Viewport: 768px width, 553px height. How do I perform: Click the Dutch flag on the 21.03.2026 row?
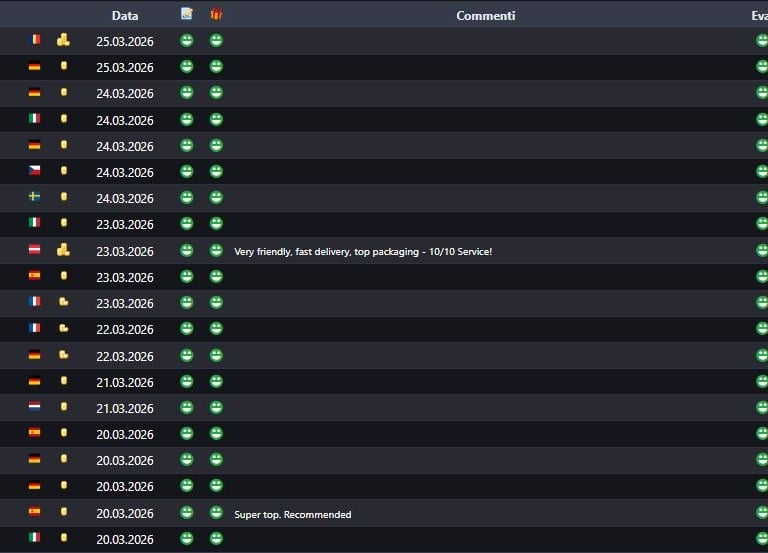pos(34,407)
